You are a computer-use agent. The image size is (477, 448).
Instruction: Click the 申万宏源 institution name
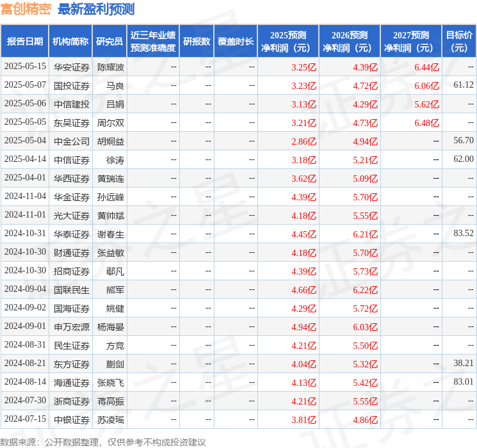(71, 326)
